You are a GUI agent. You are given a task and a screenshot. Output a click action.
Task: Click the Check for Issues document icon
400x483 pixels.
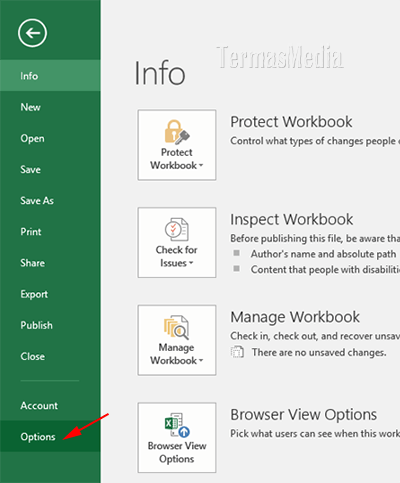click(x=177, y=229)
